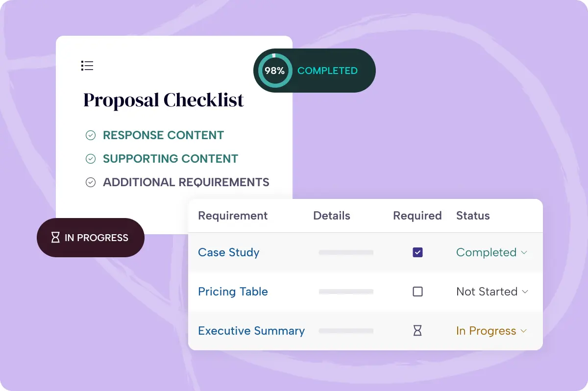588x391 pixels.
Task: Select the Response Content section
Action: 163,136
